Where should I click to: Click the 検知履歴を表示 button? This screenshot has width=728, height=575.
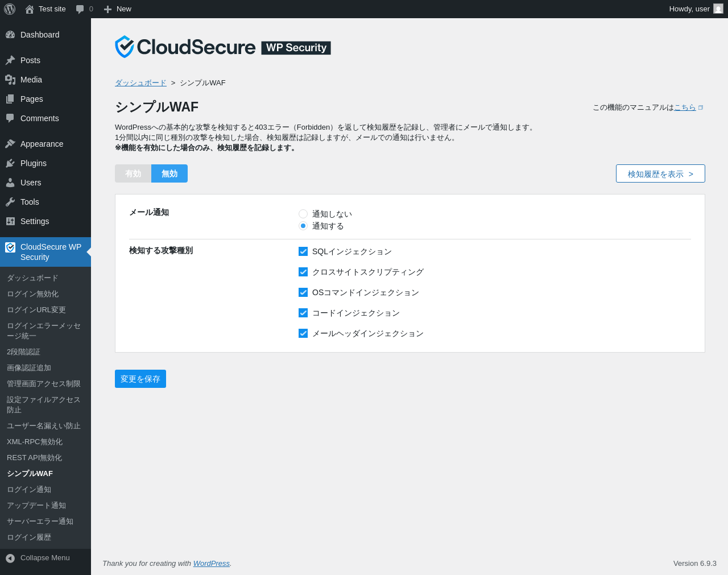(660, 173)
